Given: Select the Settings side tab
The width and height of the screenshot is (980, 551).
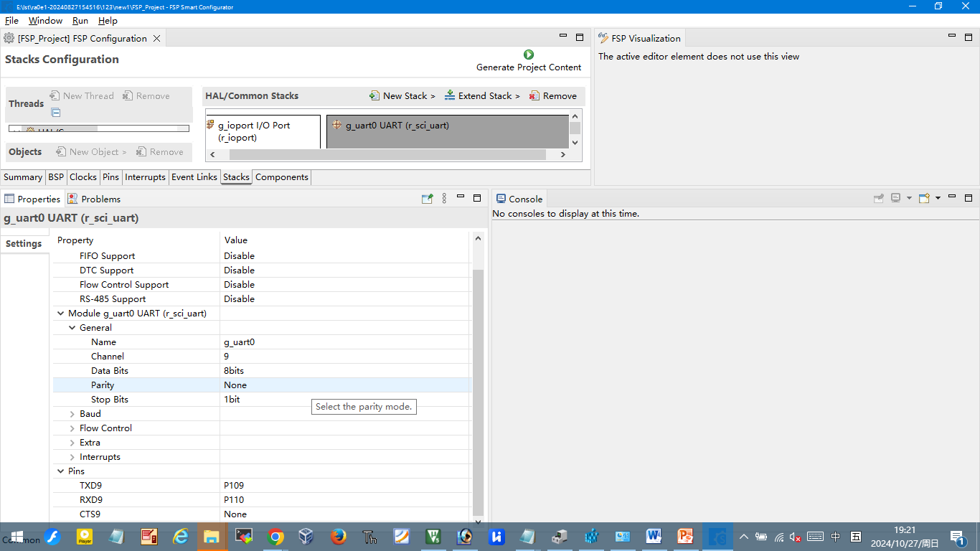Looking at the screenshot, I should (24, 244).
